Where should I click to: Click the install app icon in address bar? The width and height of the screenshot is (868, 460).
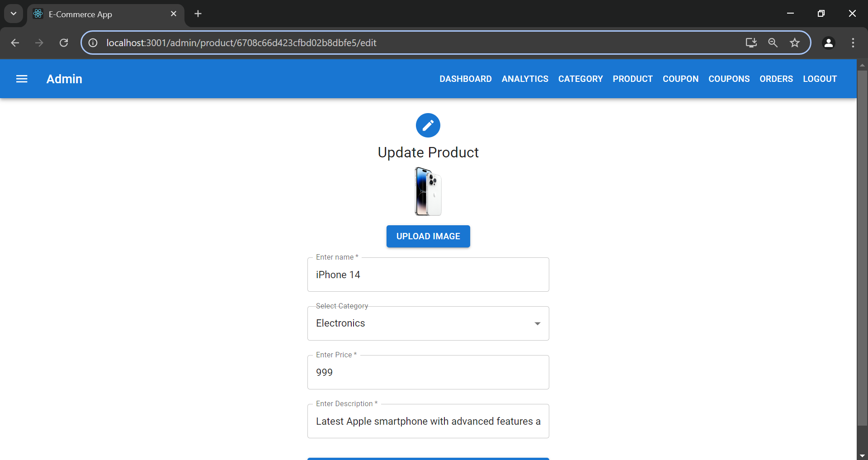[751, 43]
